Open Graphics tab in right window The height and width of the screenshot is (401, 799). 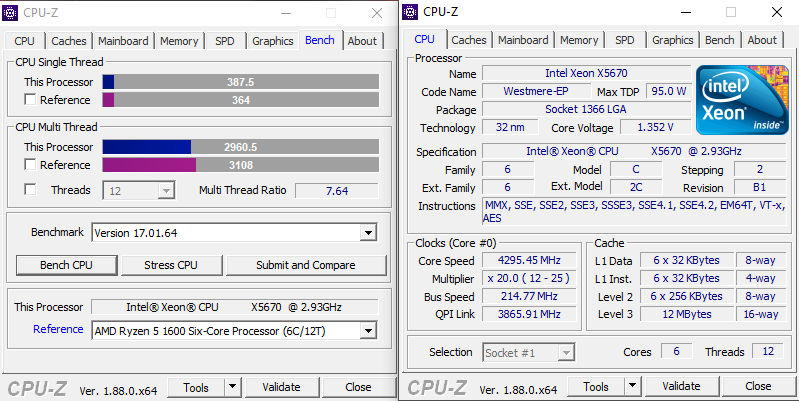673,40
